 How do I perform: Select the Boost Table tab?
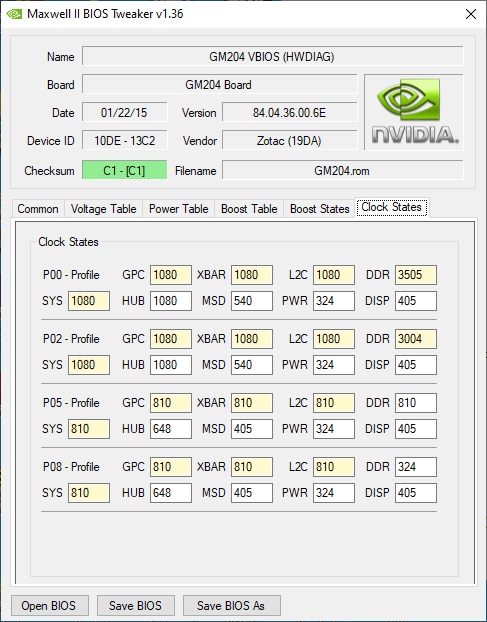tap(249, 209)
